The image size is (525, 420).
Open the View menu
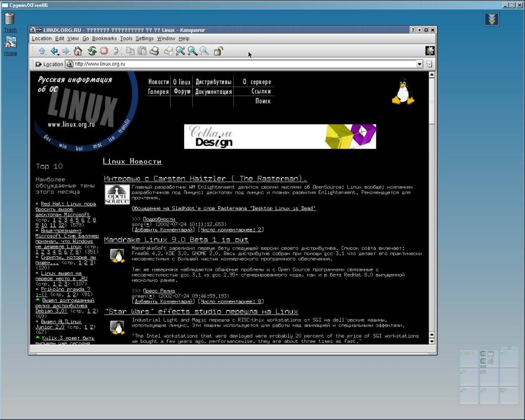click(x=73, y=38)
